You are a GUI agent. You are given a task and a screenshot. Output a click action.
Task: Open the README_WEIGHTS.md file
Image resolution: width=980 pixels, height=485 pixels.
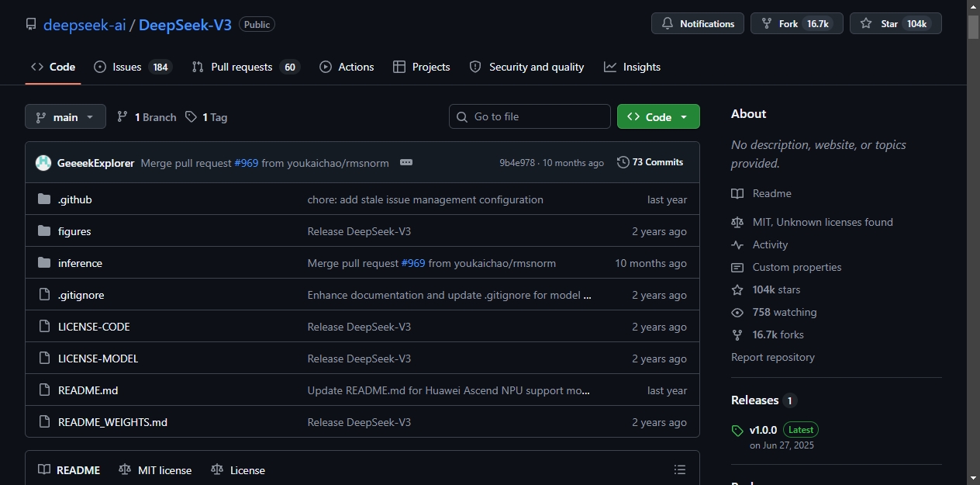(x=112, y=422)
